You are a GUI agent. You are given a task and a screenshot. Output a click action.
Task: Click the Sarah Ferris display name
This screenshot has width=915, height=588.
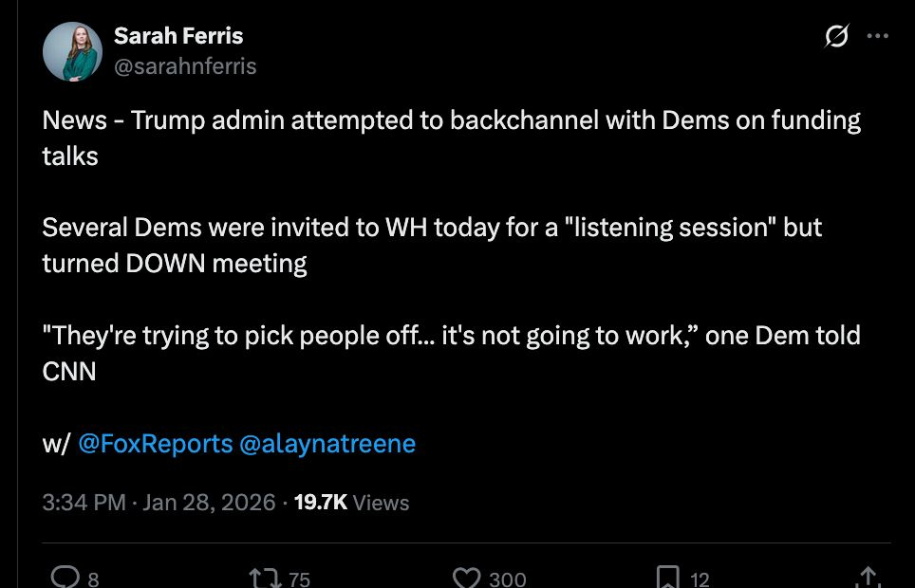click(178, 36)
